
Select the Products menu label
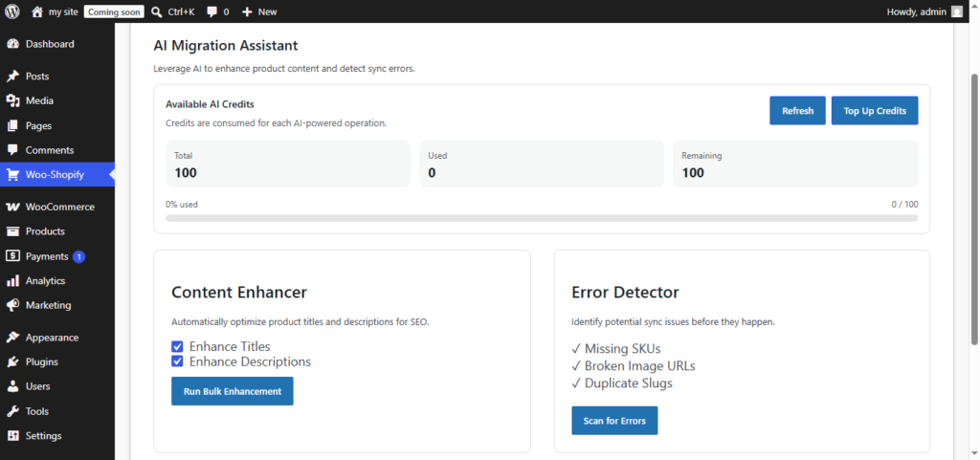(x=45, y=231)
